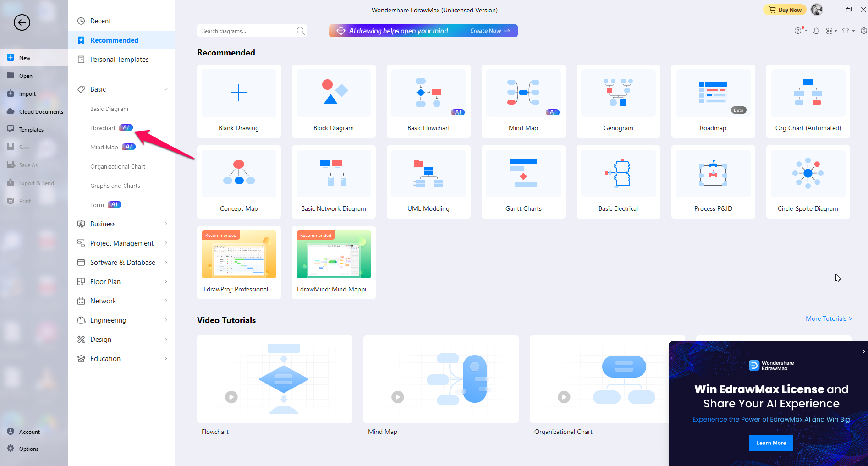Open the Concept Map template

239,182
